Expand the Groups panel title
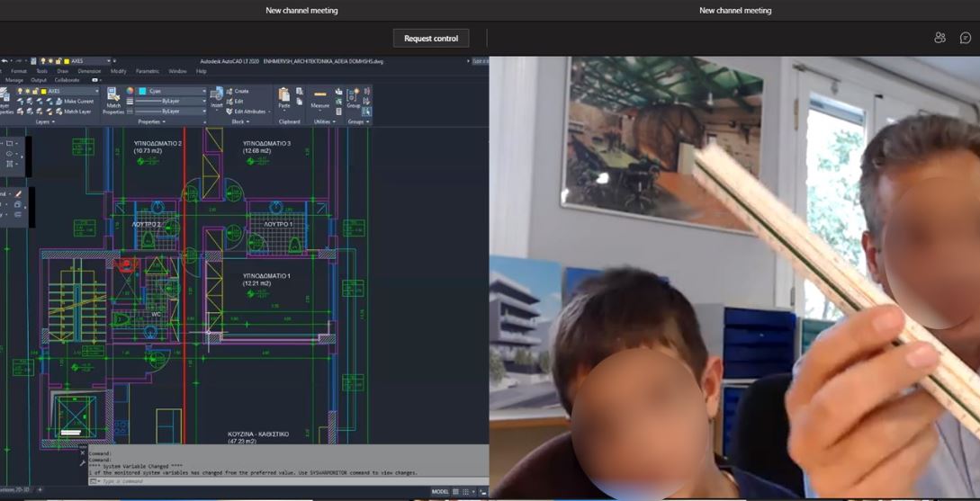 tap(359, 121)
